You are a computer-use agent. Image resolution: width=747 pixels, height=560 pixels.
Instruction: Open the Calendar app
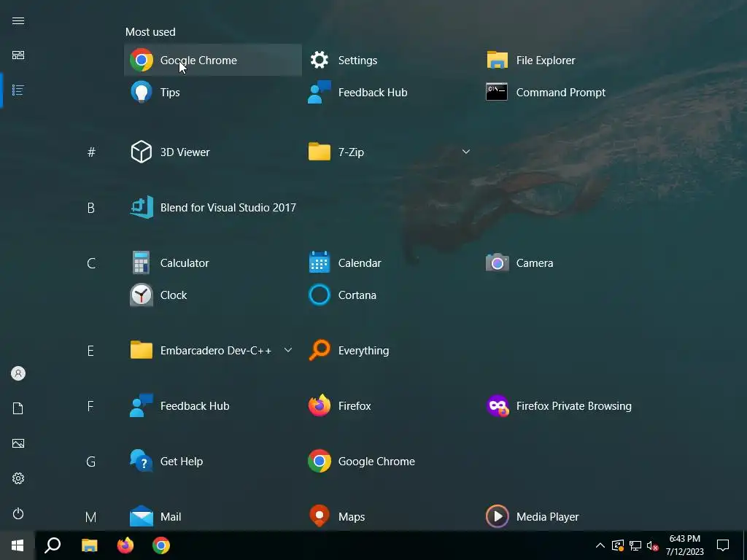click(x=391, y=262)
